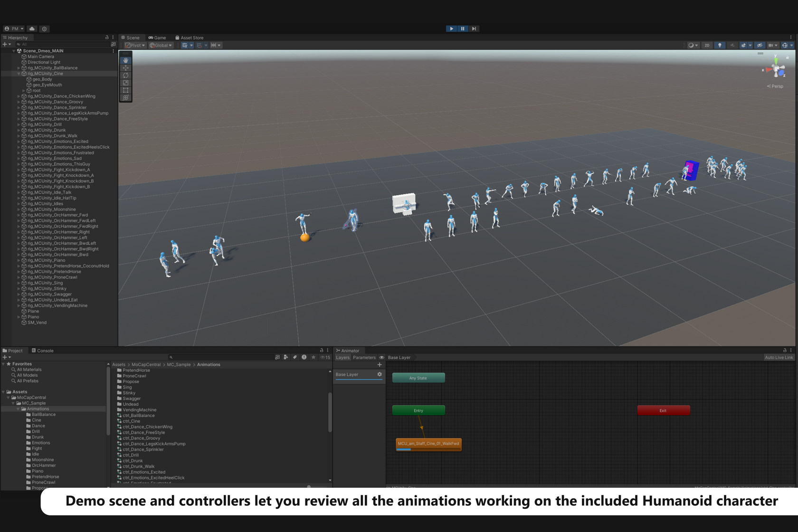Select the Hand tool in the Scene view
This screenshot has width=798, height=532.
(x=125, y=60)
